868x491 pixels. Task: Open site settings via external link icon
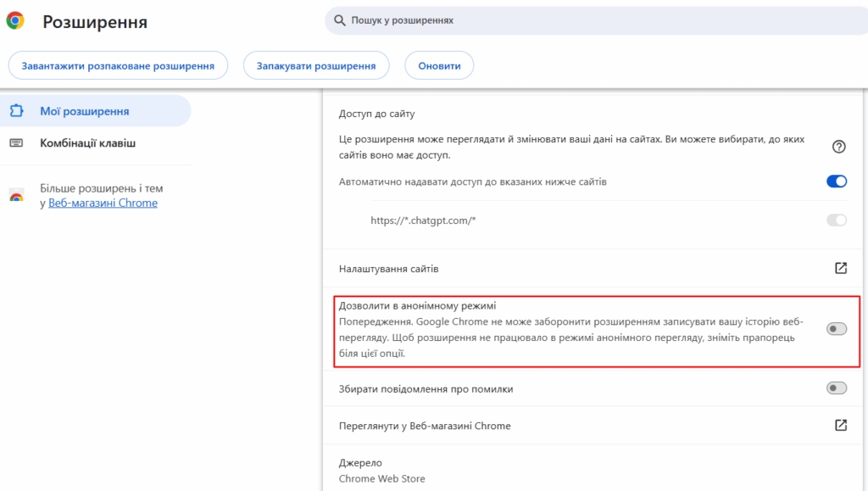click(840, 268)
